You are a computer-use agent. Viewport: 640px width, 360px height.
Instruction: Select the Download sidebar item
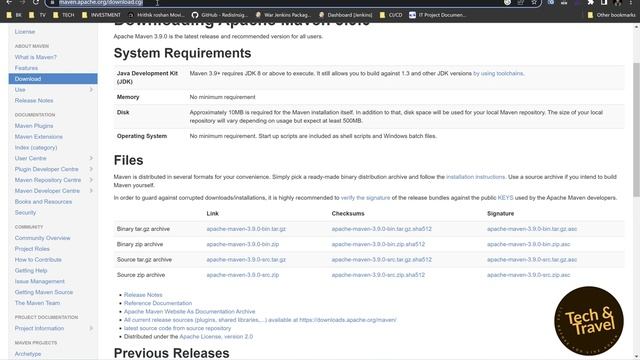(x=53, y=79)
